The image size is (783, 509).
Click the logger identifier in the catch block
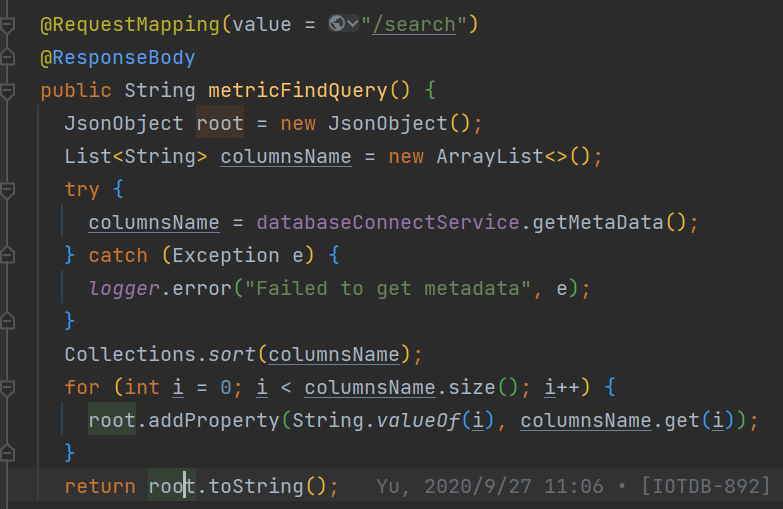click(124, 289)
